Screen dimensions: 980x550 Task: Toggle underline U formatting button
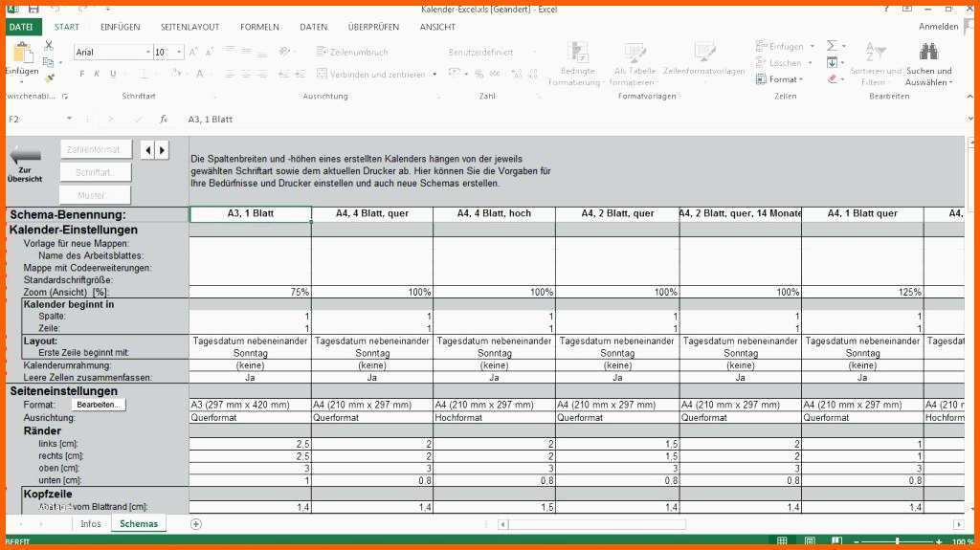(x=113, y=74)
